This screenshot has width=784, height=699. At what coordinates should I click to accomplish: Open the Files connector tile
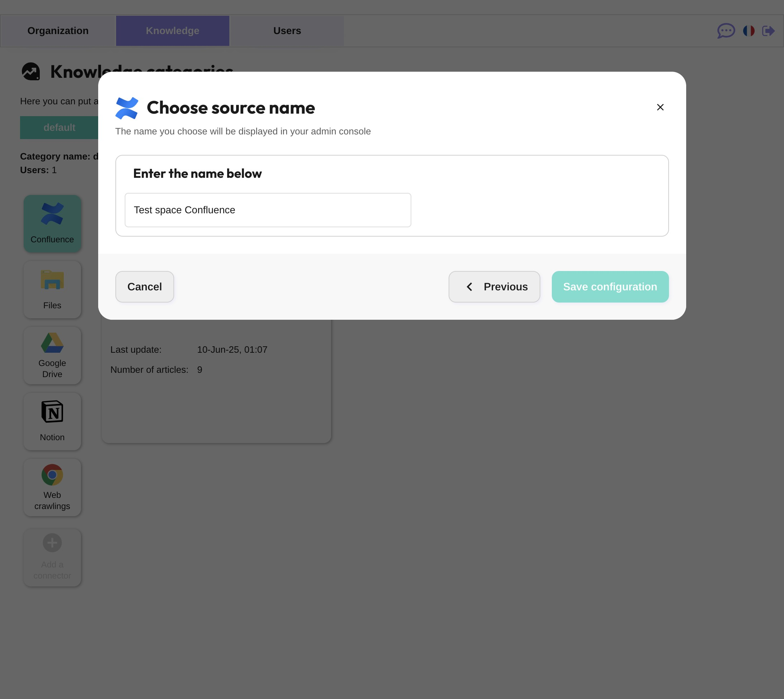(52, 290)
